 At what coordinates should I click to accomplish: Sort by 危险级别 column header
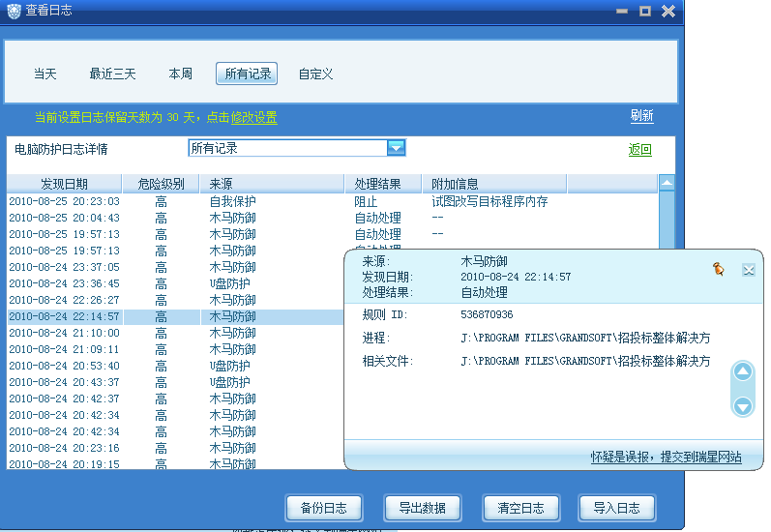click(161, 184)
